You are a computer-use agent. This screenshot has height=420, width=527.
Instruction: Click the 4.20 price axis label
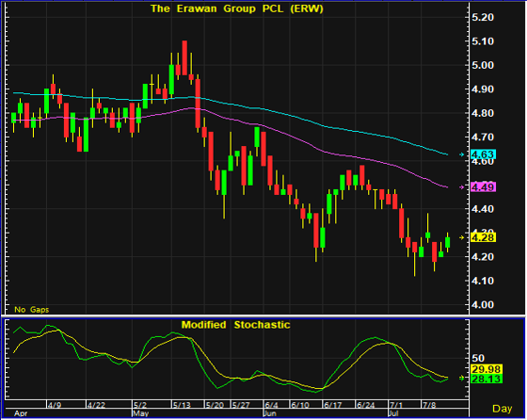(x=483, y=257)
